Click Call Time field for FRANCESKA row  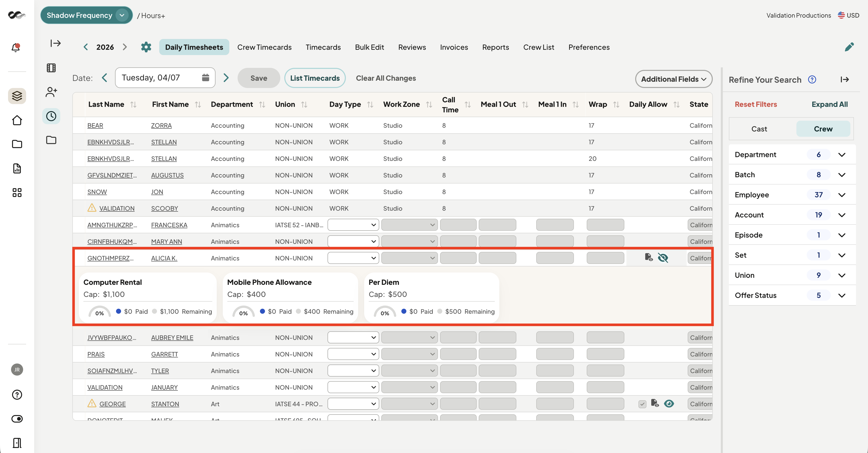tap(458, 225)
